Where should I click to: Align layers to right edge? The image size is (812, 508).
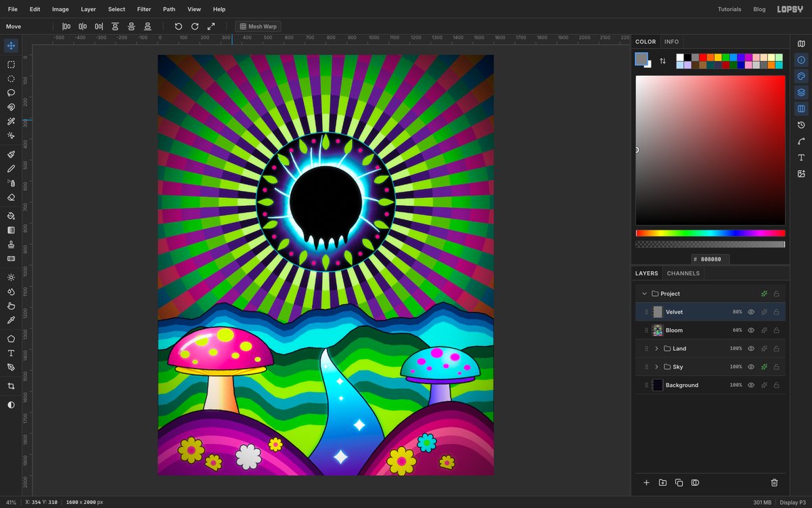click(x=99, y=26)
